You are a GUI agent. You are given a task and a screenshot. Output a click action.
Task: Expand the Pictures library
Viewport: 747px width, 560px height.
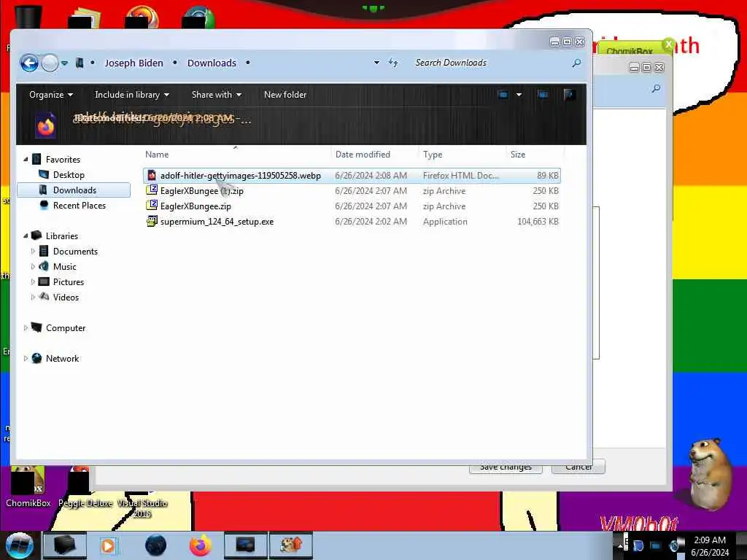(x=33, y=281)
